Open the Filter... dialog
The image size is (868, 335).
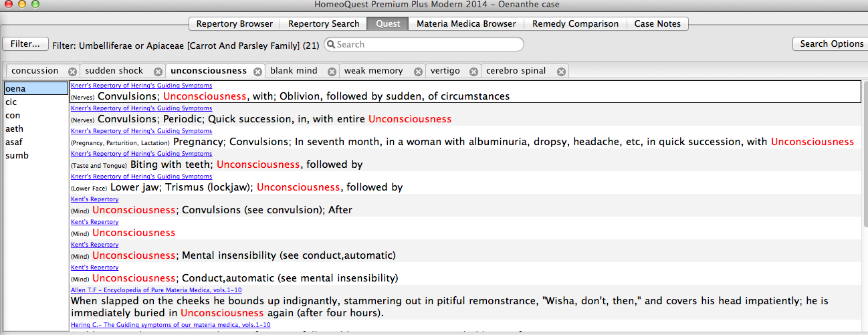(25, 43)
